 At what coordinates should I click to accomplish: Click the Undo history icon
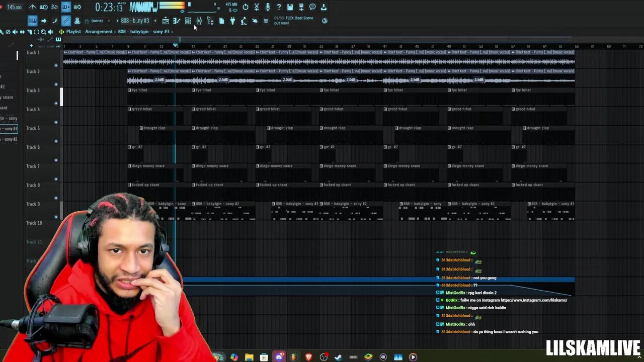[245, 7]
